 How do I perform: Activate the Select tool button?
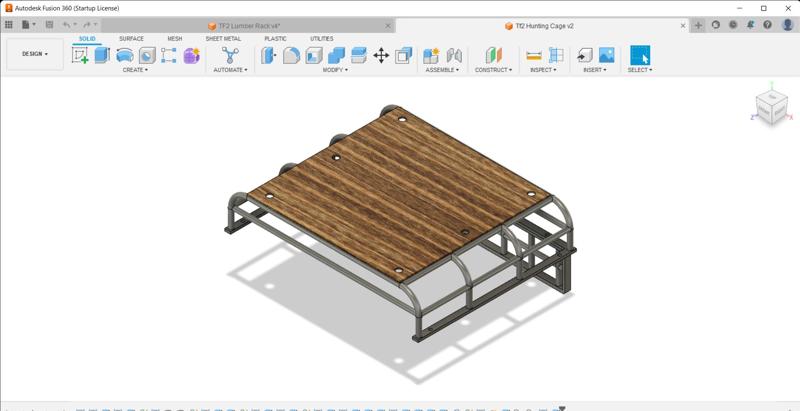tap(640, 56)
